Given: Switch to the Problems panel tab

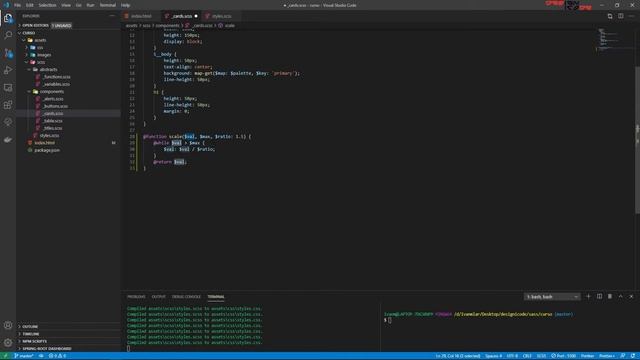Looking at the screenshot, I should (x=136, y=297).
